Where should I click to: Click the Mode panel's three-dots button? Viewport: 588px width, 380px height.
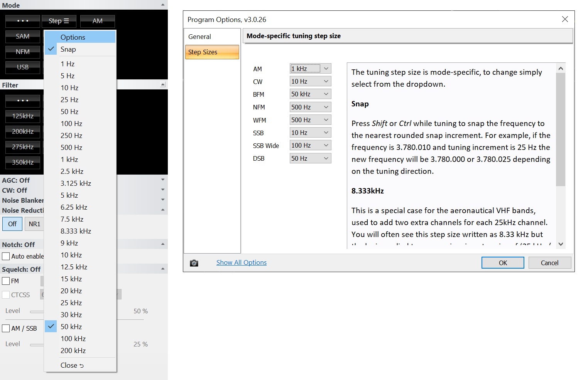(x=23, y=21)
